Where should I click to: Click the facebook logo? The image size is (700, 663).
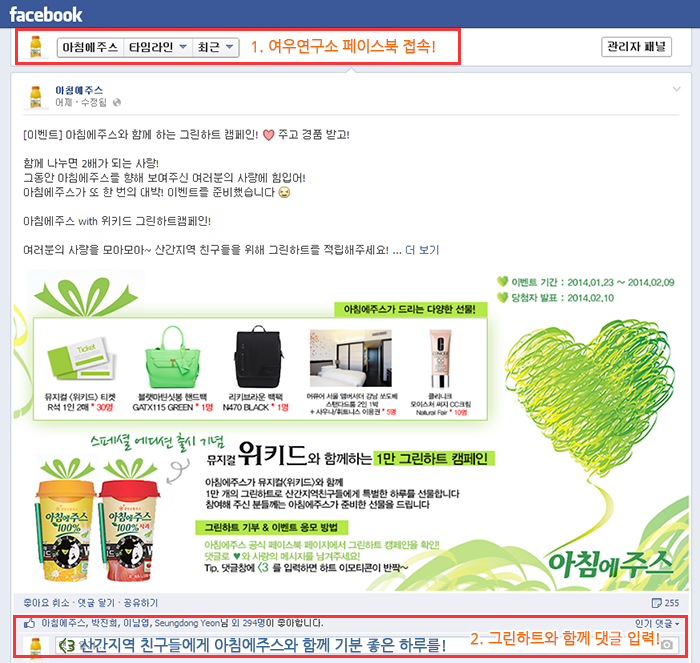(46, 15)
